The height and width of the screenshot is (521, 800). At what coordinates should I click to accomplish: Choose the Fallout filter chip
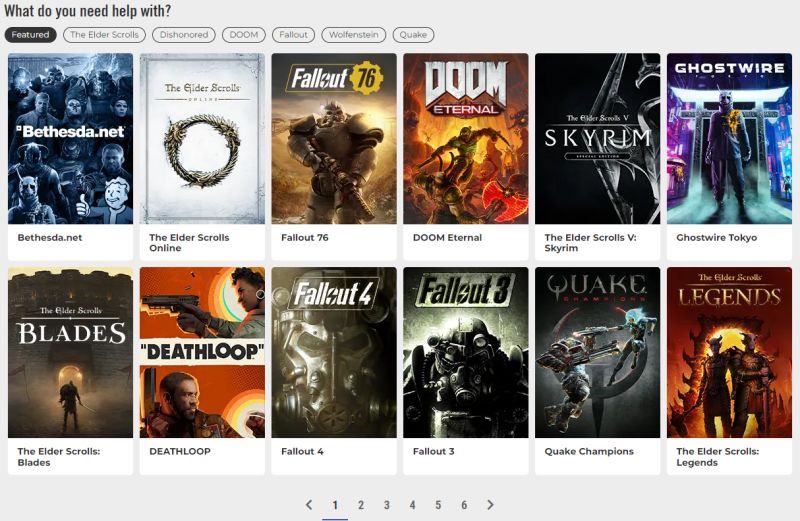point(293,35)
